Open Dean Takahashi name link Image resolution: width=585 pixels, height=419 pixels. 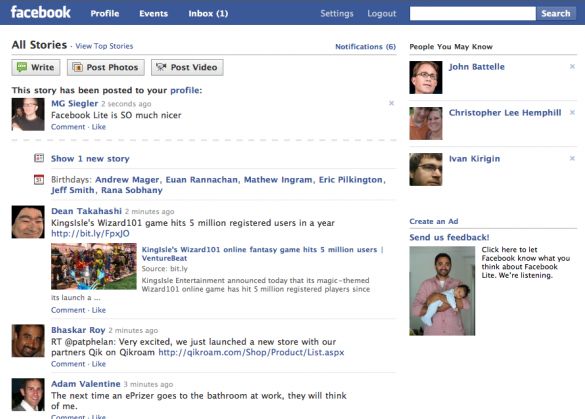coord(87,211)
